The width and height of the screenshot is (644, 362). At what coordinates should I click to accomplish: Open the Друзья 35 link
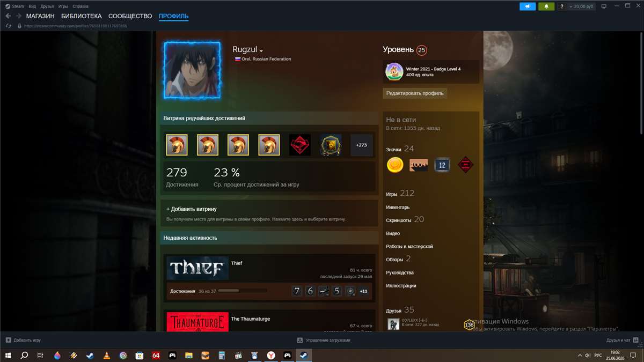click(x=400, y=310)
